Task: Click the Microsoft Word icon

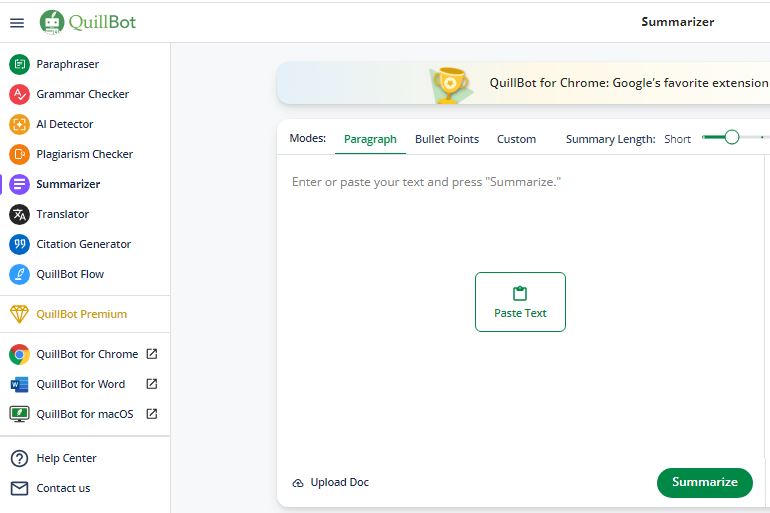Action: [20, 384]
